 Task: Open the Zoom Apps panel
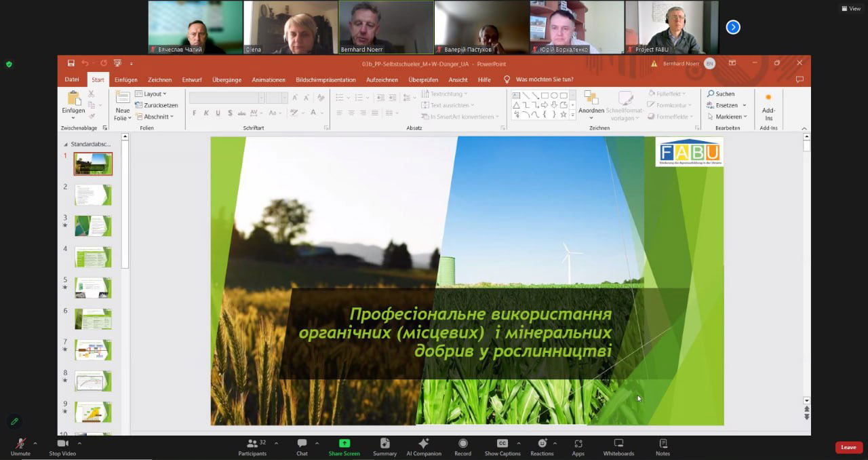coord(578,446)
